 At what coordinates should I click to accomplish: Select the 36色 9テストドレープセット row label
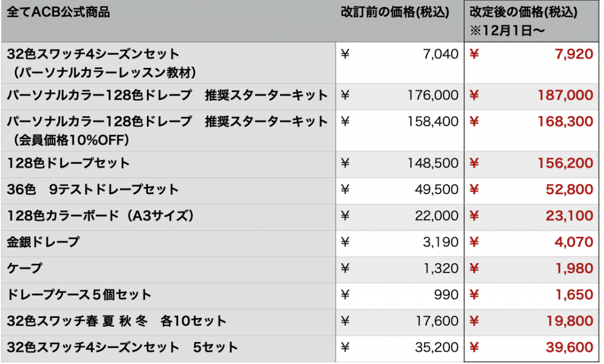coord(93,190)
